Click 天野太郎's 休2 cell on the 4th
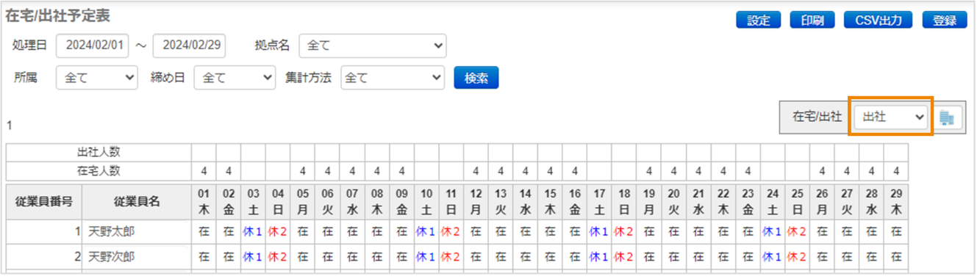Viewport: 980px width, 279px height. click(278, 232)
